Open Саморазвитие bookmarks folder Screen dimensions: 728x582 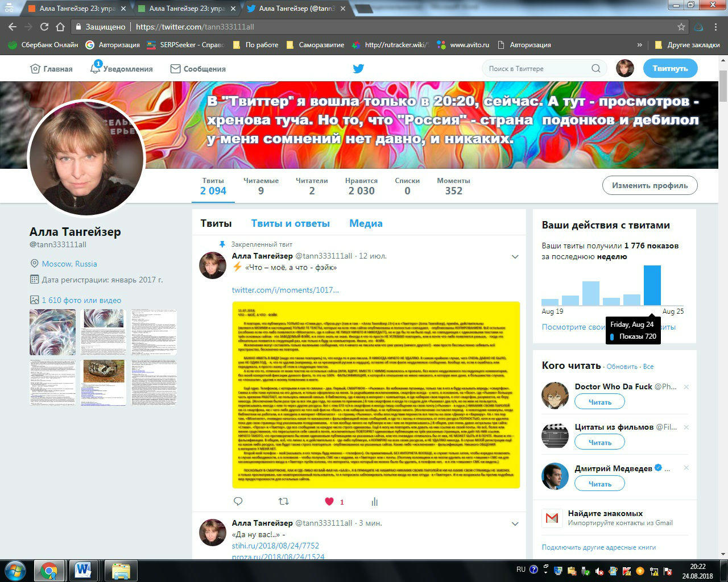pos(316,45)
